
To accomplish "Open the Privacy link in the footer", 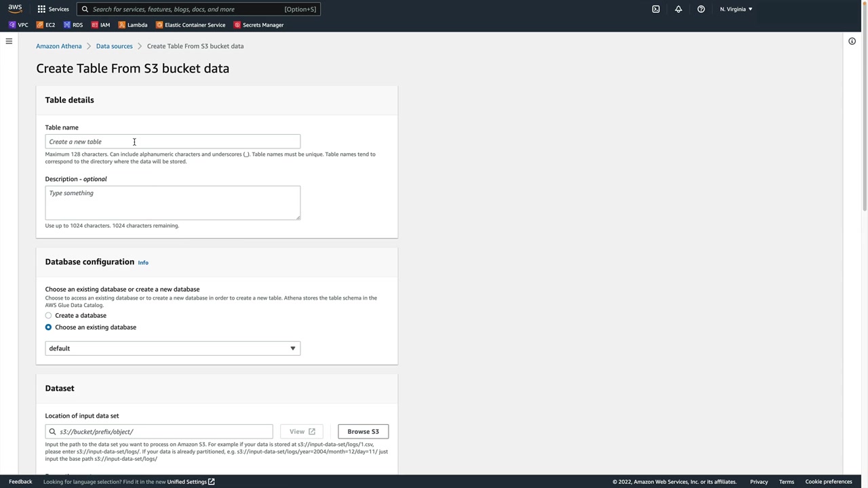I will point(759,482).
